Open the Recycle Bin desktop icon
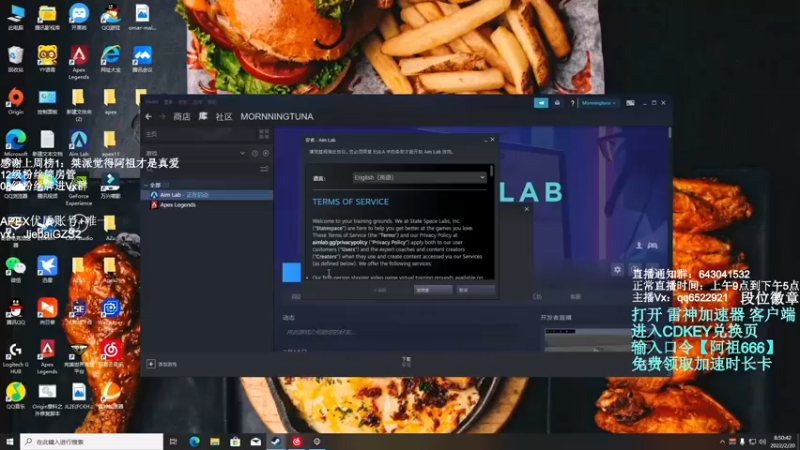Viewport: 800px width, 450px height. 16,59
